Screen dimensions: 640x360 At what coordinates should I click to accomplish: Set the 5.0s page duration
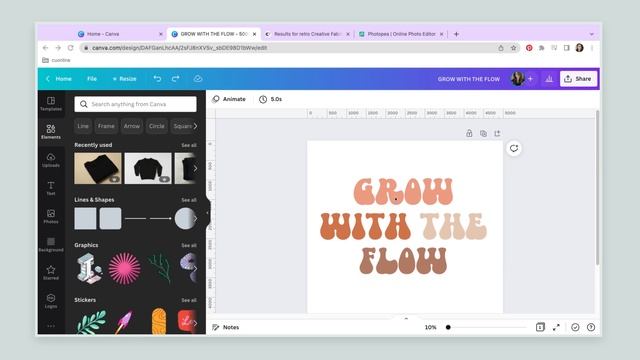point(271,99)
